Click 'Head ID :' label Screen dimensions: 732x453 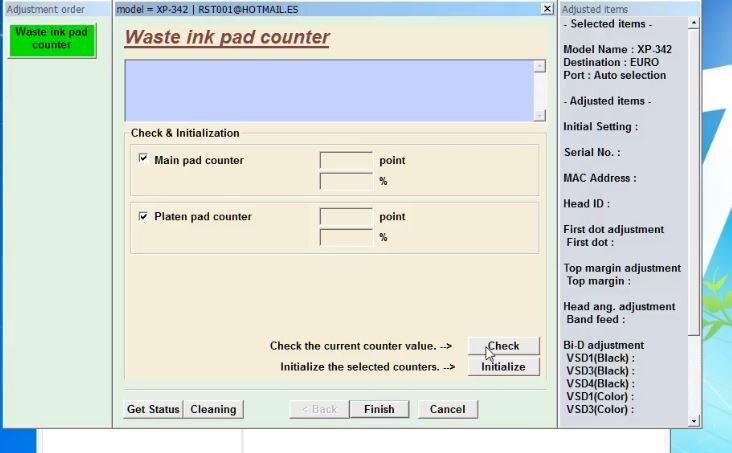586,204
